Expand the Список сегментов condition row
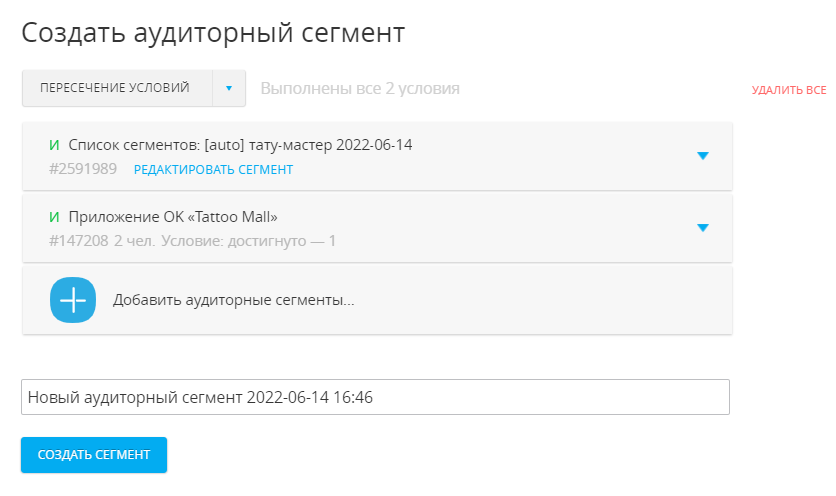This screenshot has width=836, height=496. click(702, 156)
